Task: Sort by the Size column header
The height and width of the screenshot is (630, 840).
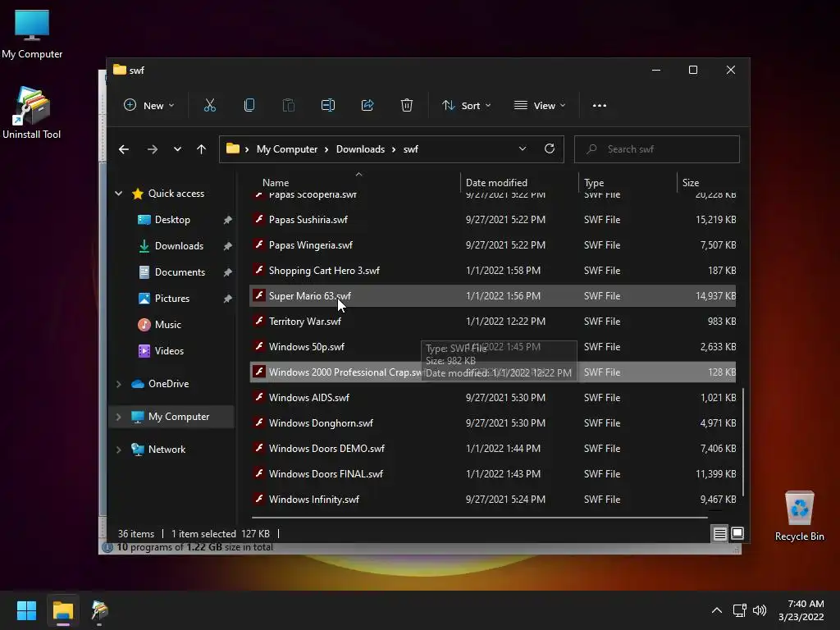Action: [707, 182]
